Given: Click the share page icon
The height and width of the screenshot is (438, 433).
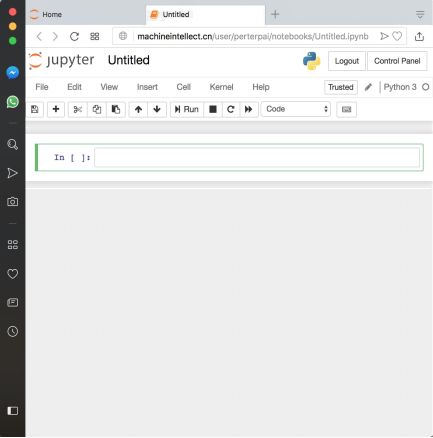Looking at the screenshot, I should pos(419,36).
